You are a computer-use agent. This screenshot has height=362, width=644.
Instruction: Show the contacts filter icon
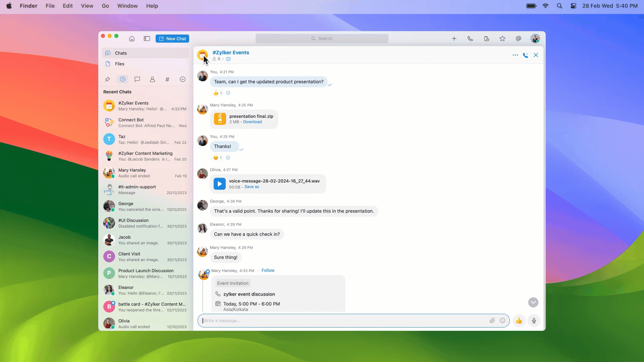(152, 79)
